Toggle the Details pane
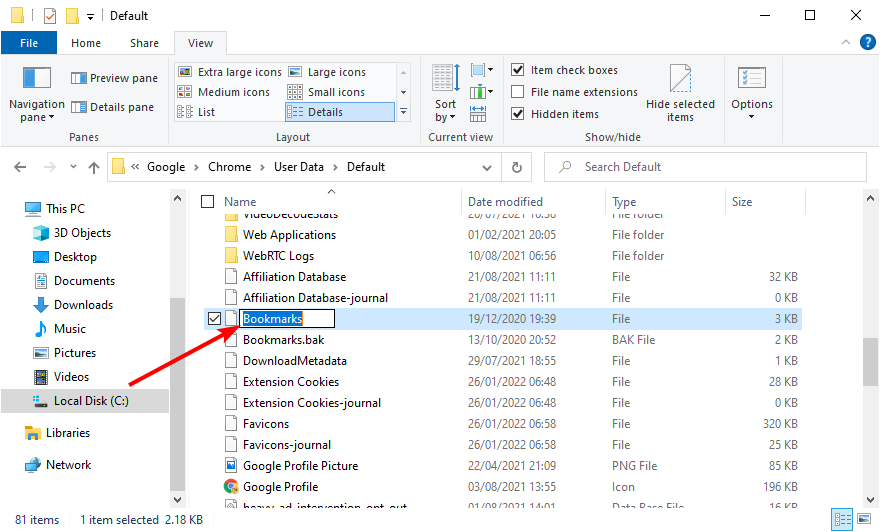This screenshot has height=532, width=880. pyautogui.click(x=112, y=107)
